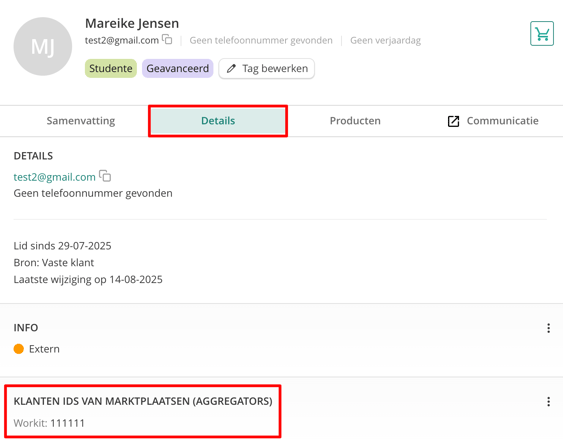Click the MJ avatar circle

(x=43, y=46)
